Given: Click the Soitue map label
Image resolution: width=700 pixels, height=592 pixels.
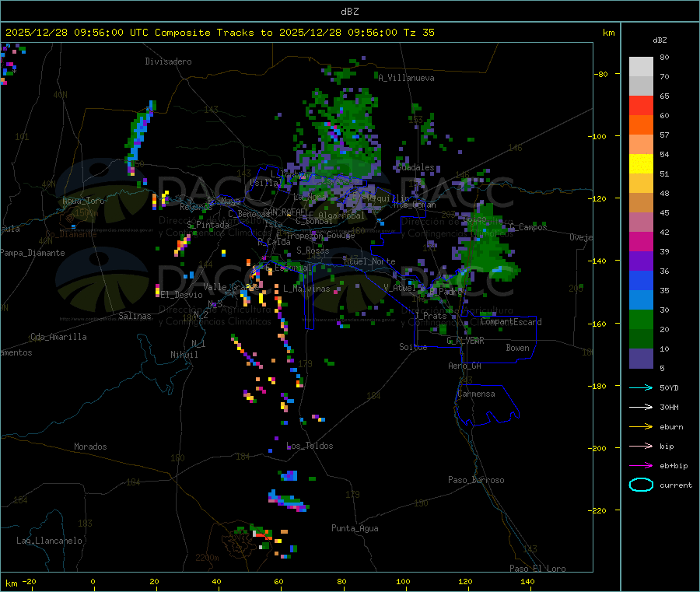Looking at the screenshot, I should click(413, 347).
